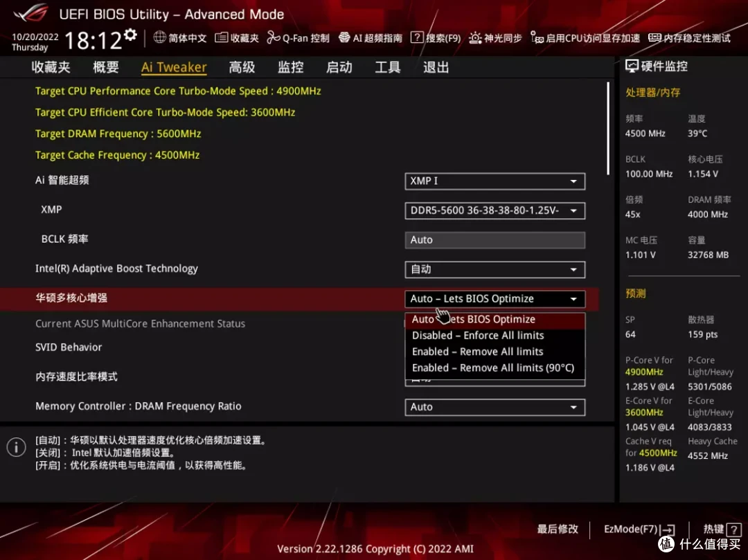
Task: Click AI 超频指南 brain icon
Action: 344,37
